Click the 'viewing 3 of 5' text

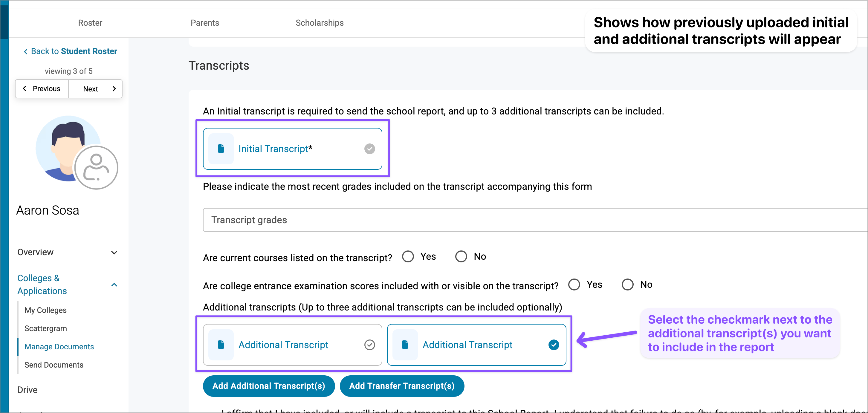[x=68, y=71]
